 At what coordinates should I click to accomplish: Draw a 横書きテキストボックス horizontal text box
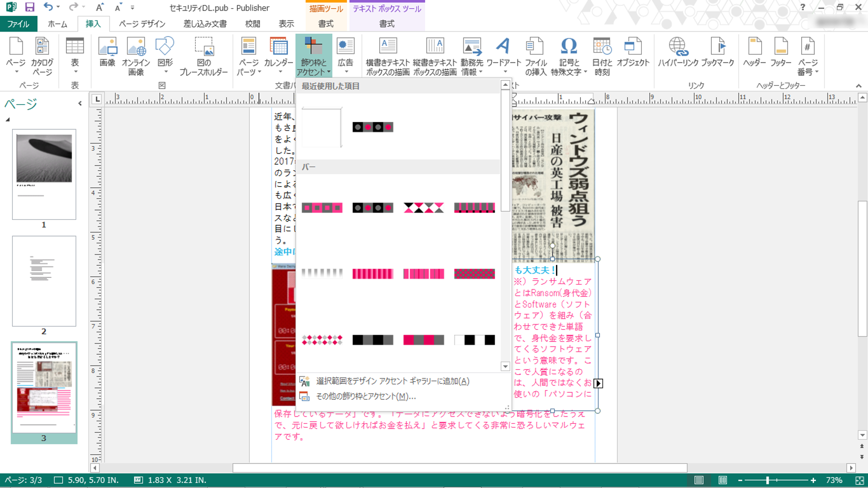point(388,56)
